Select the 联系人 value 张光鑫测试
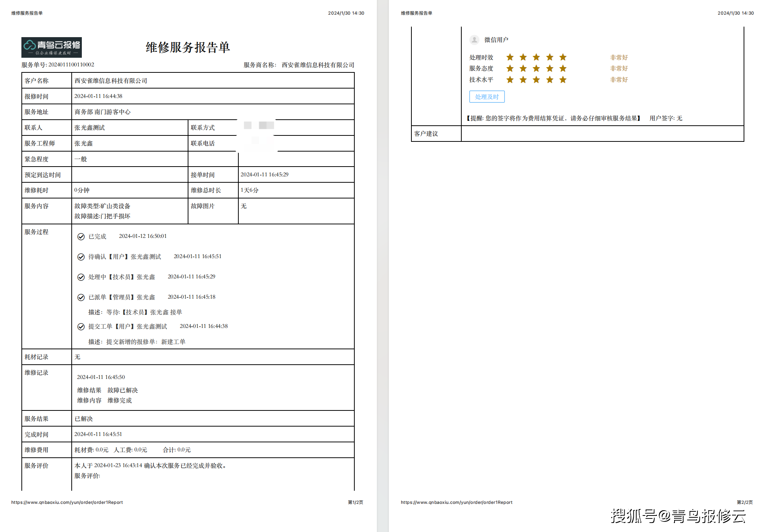The width and height of the screenshot is (765, 532). pyautogui.click(x=90, y=128)
